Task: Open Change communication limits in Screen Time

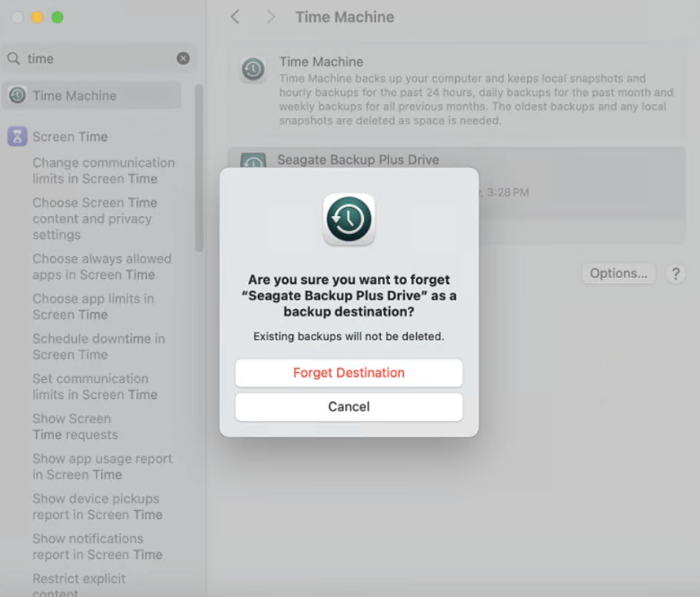Action: pos(103,170)
